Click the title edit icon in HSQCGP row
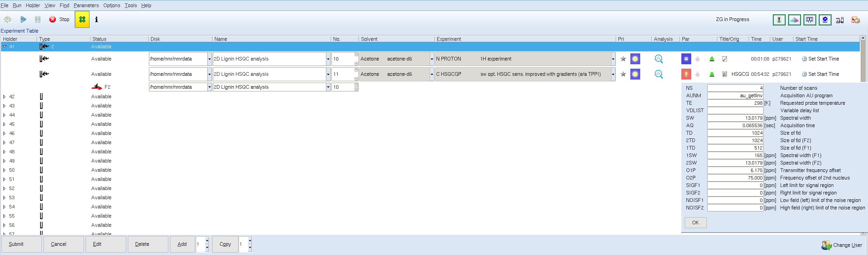The image size is (868, 255). pos(725,74)
